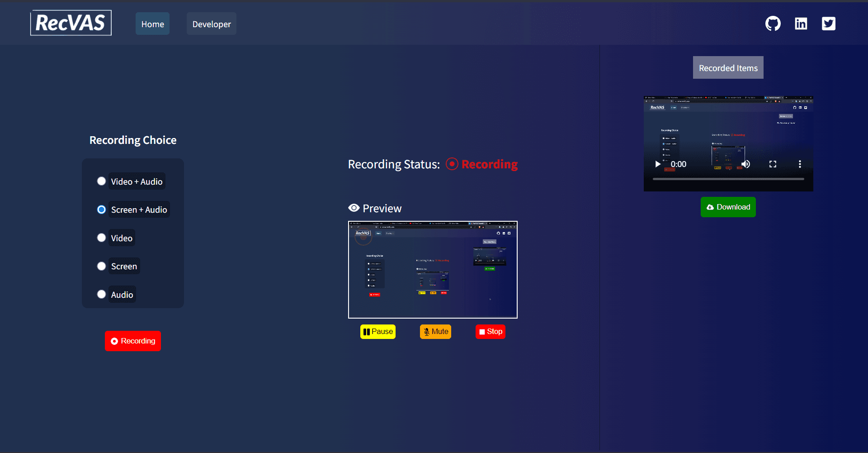
Task: Go to the Home nav tab
Action: pyautogui.click(x=152, y=24)
